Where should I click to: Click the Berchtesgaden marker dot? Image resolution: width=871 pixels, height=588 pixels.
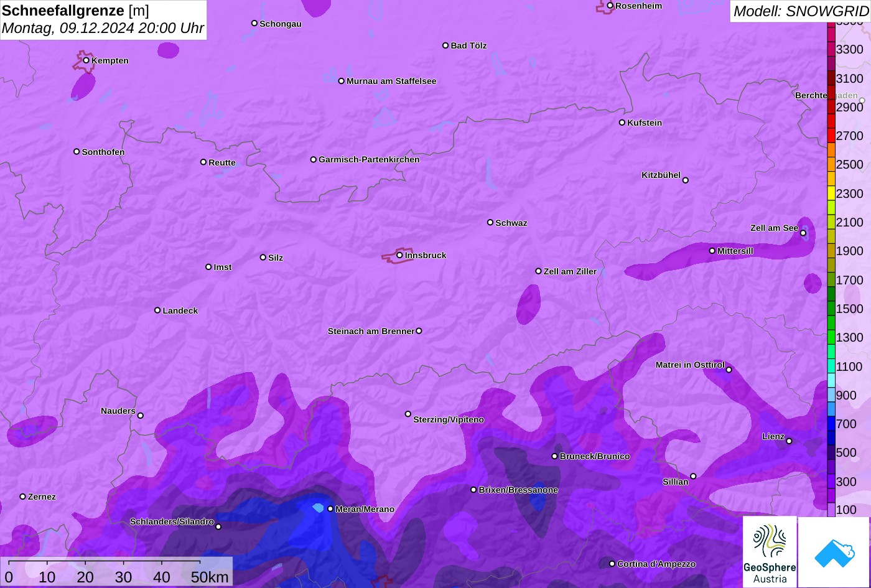tap(862, 100)
